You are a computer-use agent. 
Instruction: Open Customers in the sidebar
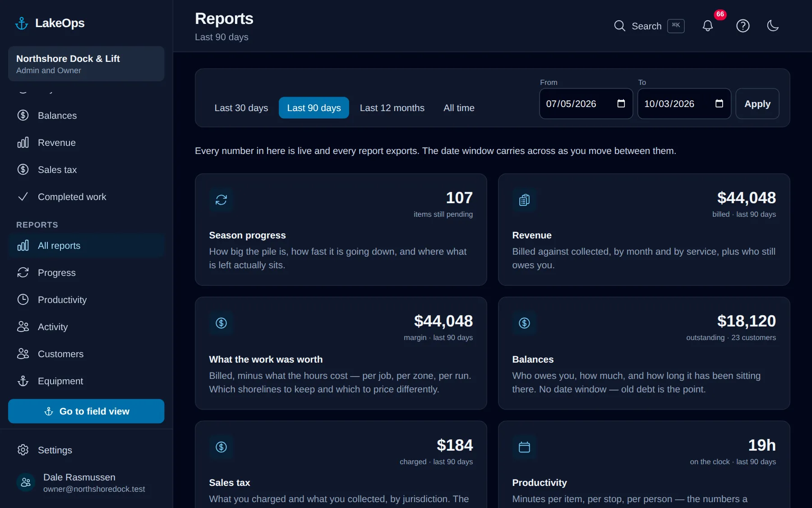coord(86,354)
